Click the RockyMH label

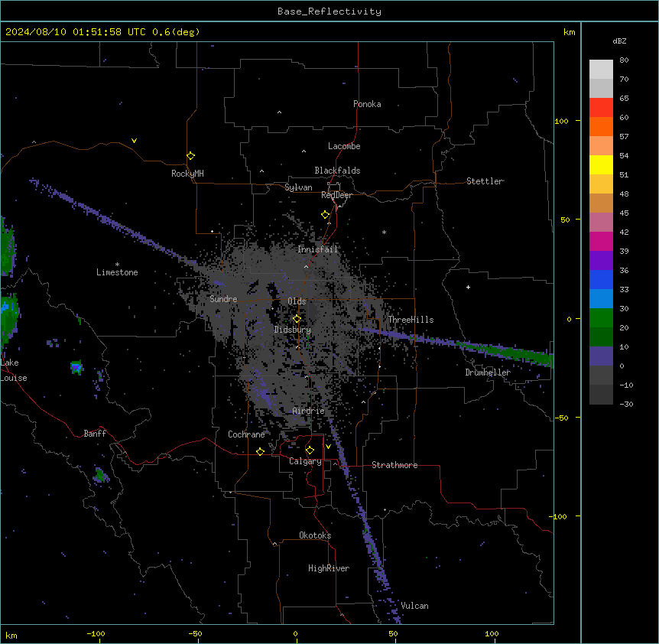click(x=187, y=174)
